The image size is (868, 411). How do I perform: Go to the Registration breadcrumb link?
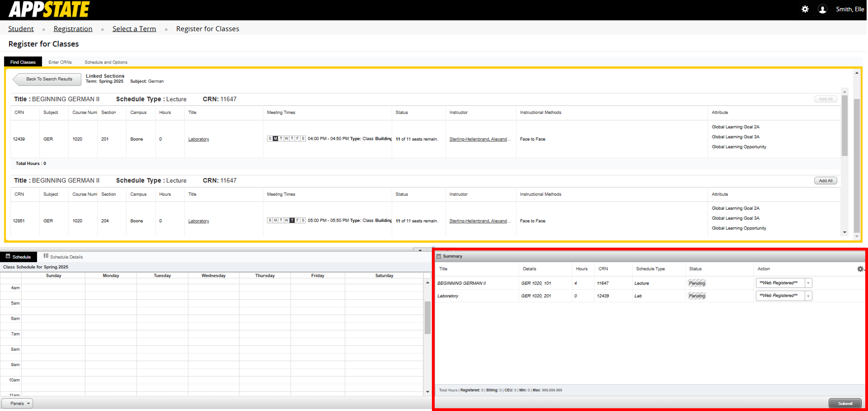pos(73,29)
